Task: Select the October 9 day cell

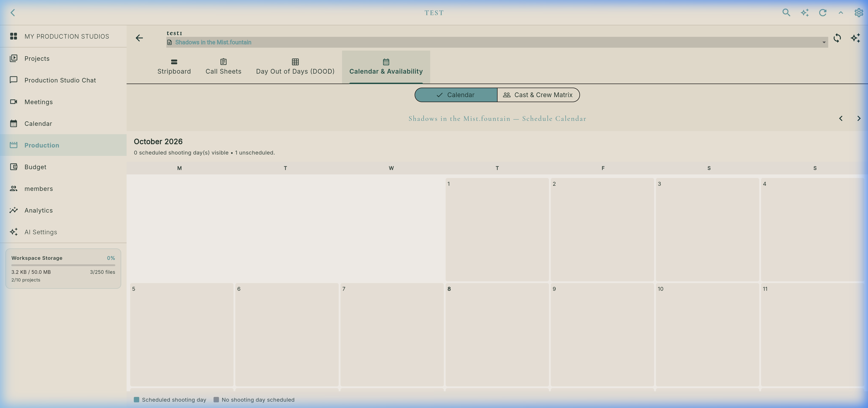Action: (x=602, y=335)
